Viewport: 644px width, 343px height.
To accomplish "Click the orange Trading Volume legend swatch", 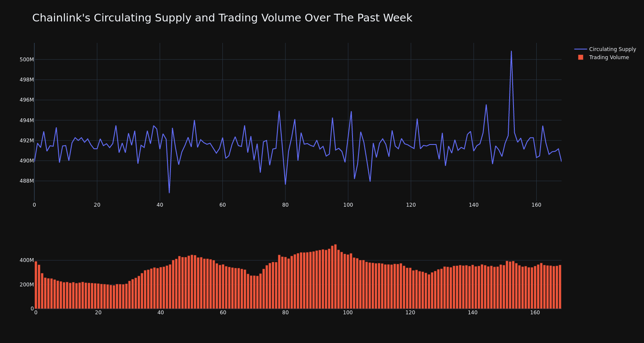I will [x=580, y=57].
